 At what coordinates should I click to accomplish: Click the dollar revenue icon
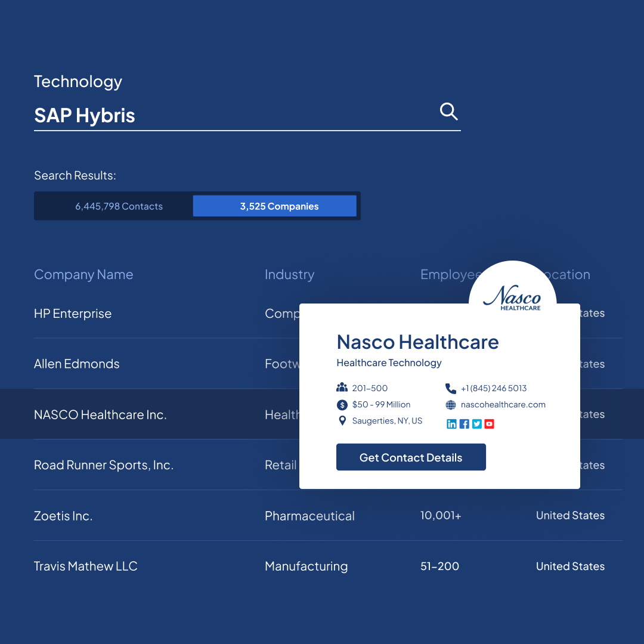coord(342,405)
